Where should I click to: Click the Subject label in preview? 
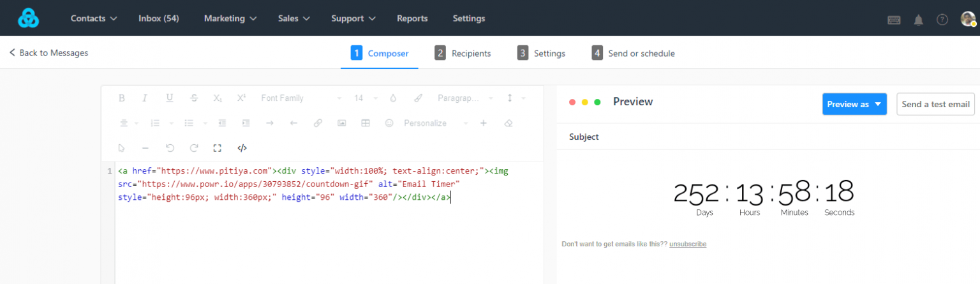[x=584, y=137]
